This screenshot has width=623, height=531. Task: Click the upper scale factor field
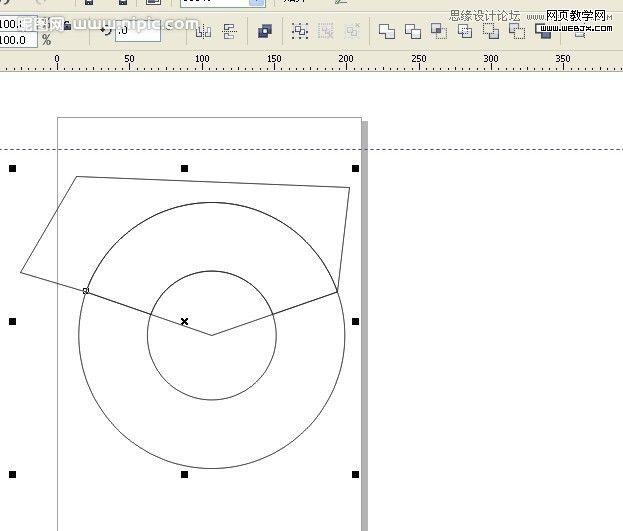[x=18, y=24]
